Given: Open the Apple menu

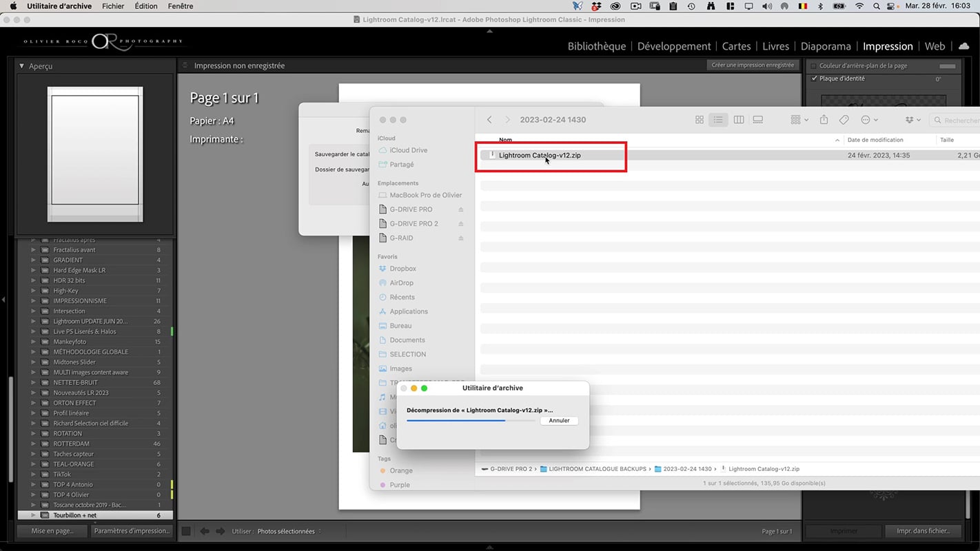Looking at the screenshot, I should (x=12, y=6).
